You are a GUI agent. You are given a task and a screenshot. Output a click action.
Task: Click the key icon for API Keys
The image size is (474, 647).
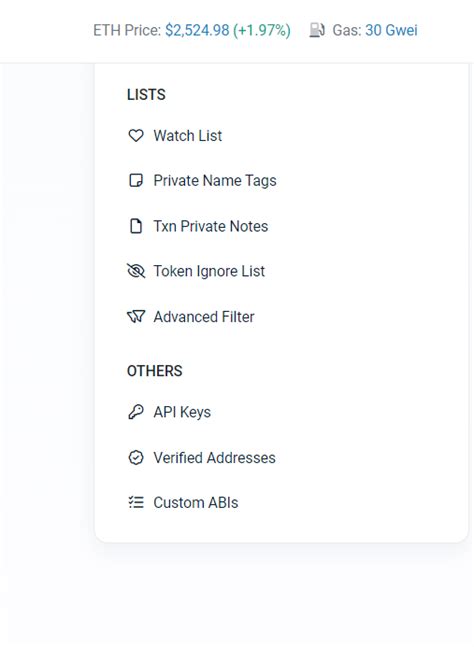click(x=136, y=412)
